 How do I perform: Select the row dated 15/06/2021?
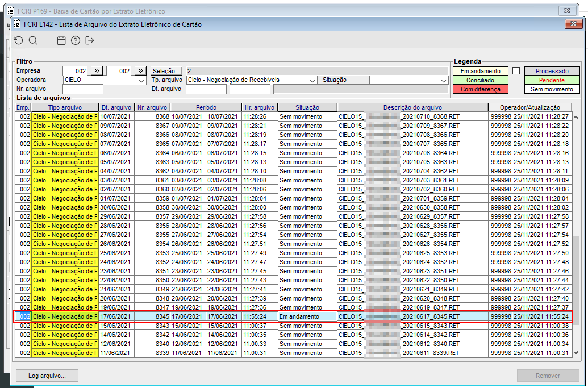pyautogui.click(x=294, y=326)
